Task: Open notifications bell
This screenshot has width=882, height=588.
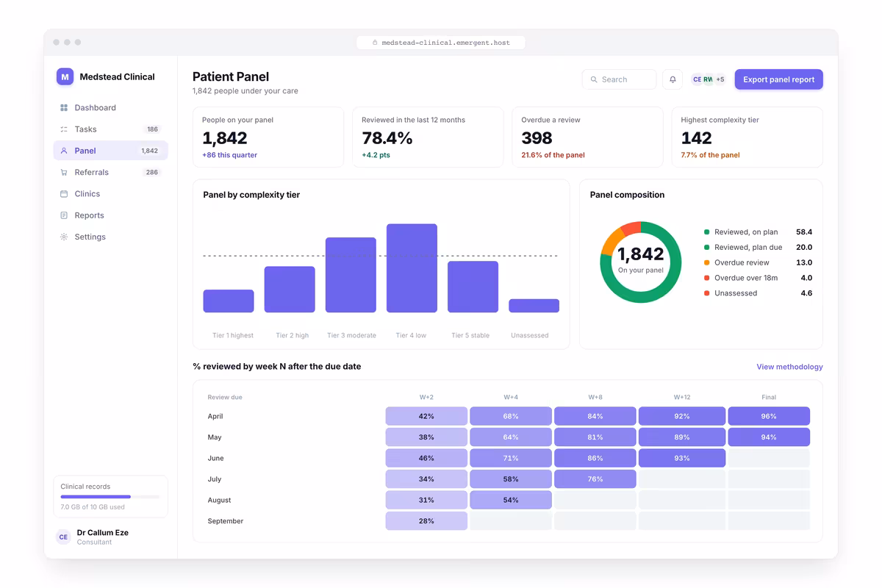Action: pos(673,79)
